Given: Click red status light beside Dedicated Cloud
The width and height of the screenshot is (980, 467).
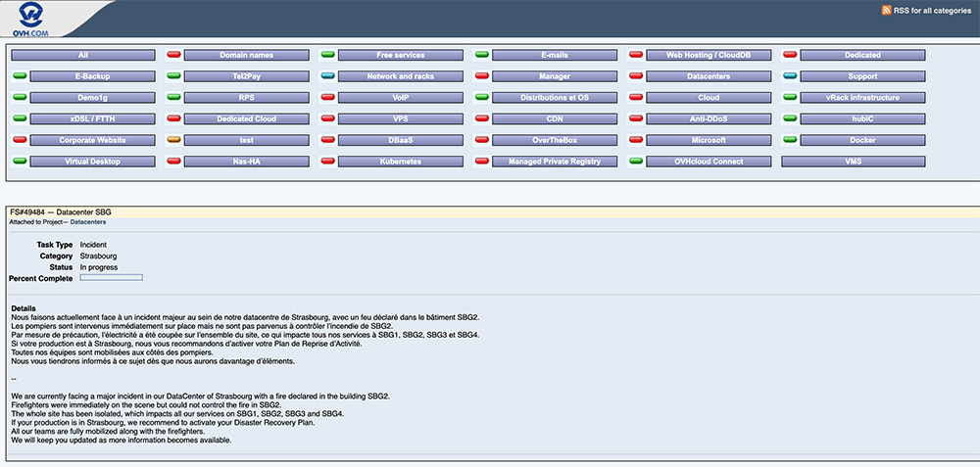Looking at the screenshot, I should [173, 118].
